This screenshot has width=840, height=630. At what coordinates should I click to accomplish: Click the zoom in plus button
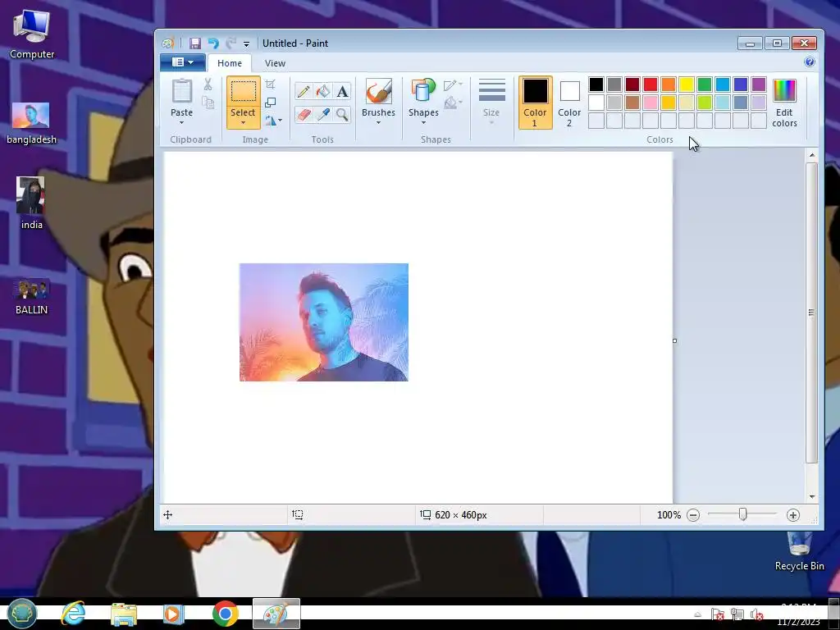[793, 515]
